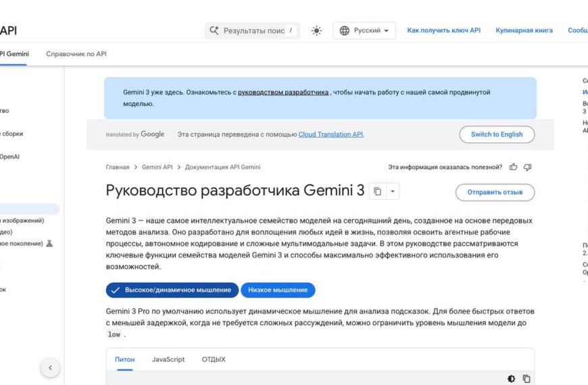The image size is (588, 385).
Task: Click the Отправить отзыв button
Action: [x=495, y=192]
